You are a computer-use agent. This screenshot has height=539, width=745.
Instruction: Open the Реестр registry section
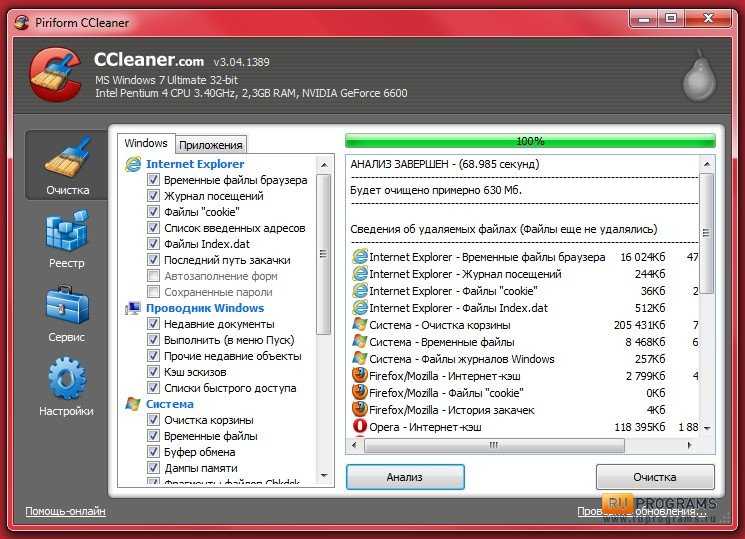coord(67,240)
